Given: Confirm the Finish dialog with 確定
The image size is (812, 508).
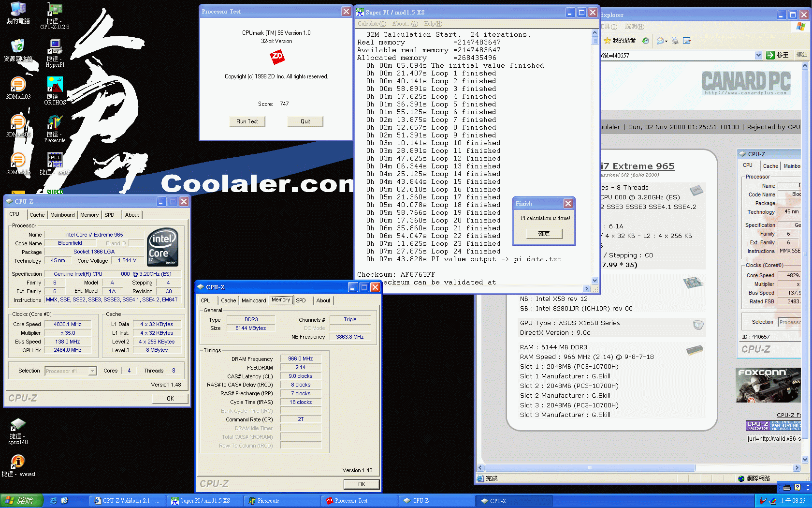Looking at the screenshot, I should click(544, 234).
